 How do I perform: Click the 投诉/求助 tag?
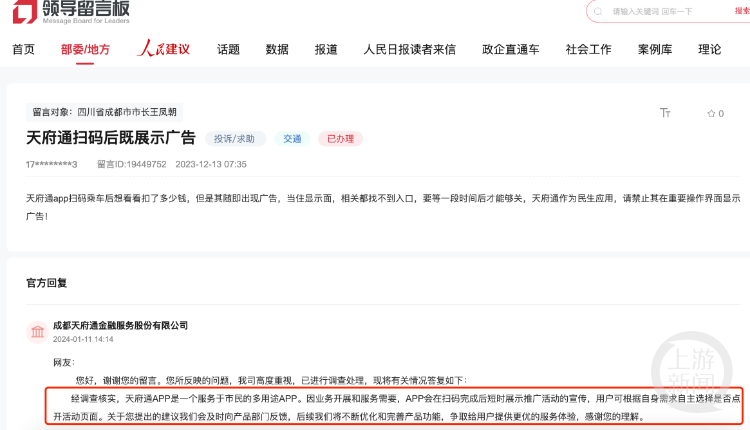234,139
